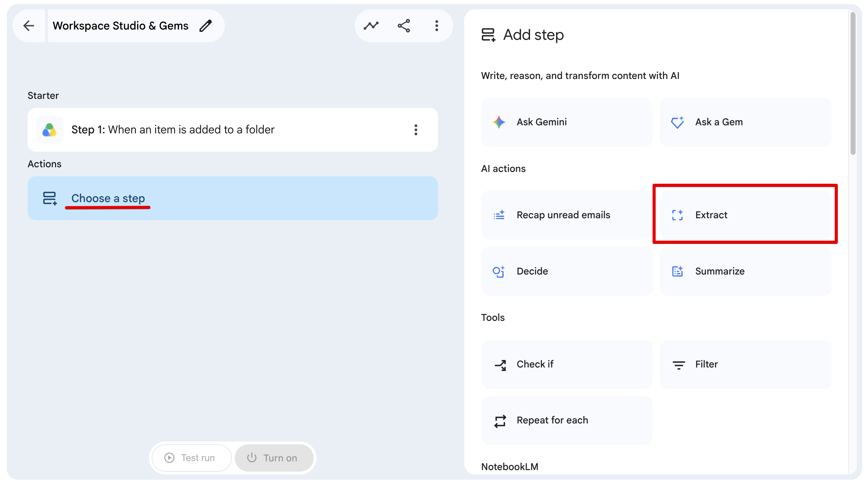This screenshot has height=485, width=868.
Task: Select the Google Drive icon in Step 1
Action: coord(49,130)
